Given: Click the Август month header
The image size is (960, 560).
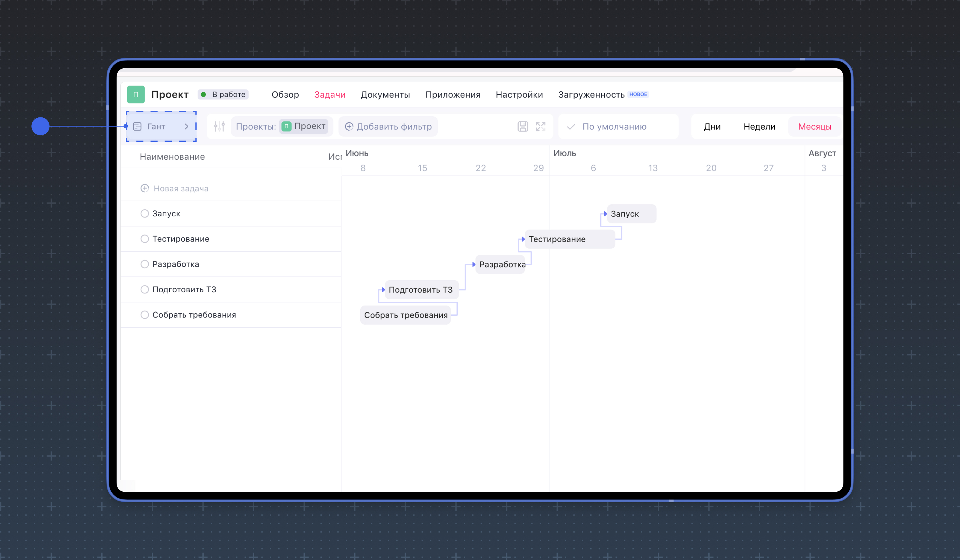Looking at the screenshot, I should point(822,153).
